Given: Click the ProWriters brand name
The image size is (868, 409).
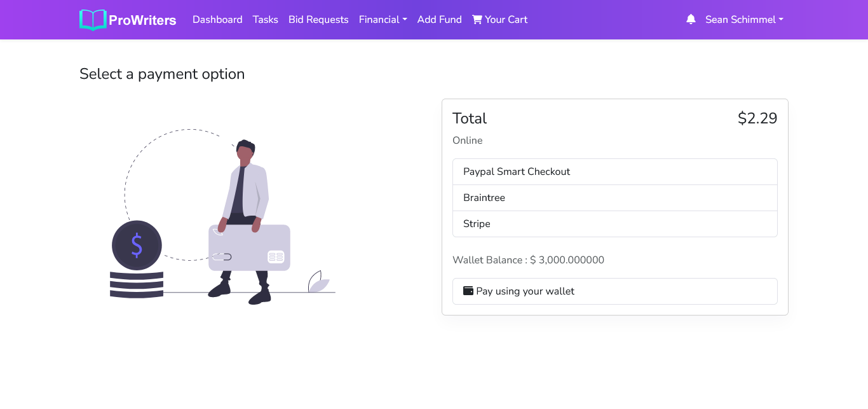Looking at the screenshot, I should point(142,20).
